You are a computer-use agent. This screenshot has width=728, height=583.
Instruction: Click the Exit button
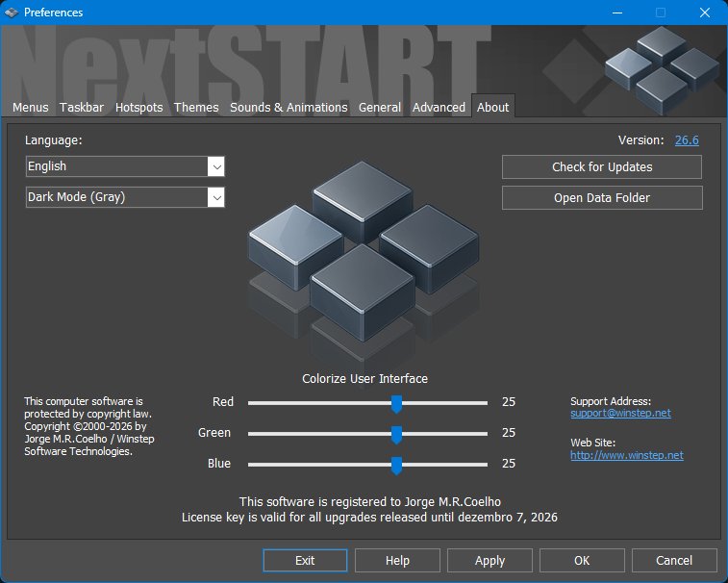point(305,560)
